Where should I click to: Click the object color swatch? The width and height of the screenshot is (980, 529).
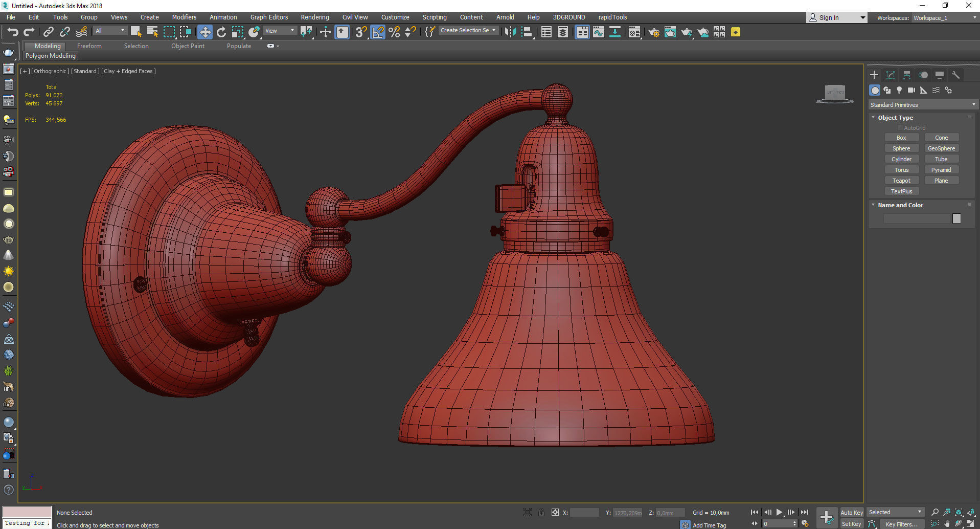point(956,218)
